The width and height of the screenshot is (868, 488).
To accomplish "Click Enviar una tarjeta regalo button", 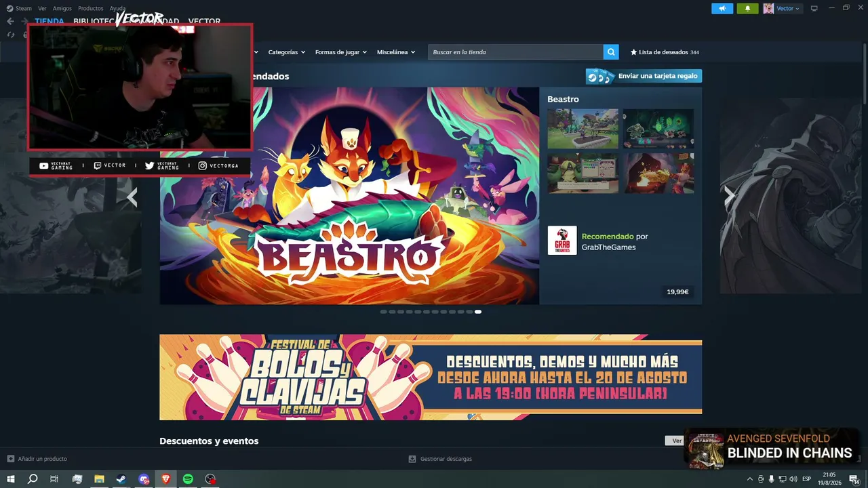I will pyautogui.click(x=644, y=76).
